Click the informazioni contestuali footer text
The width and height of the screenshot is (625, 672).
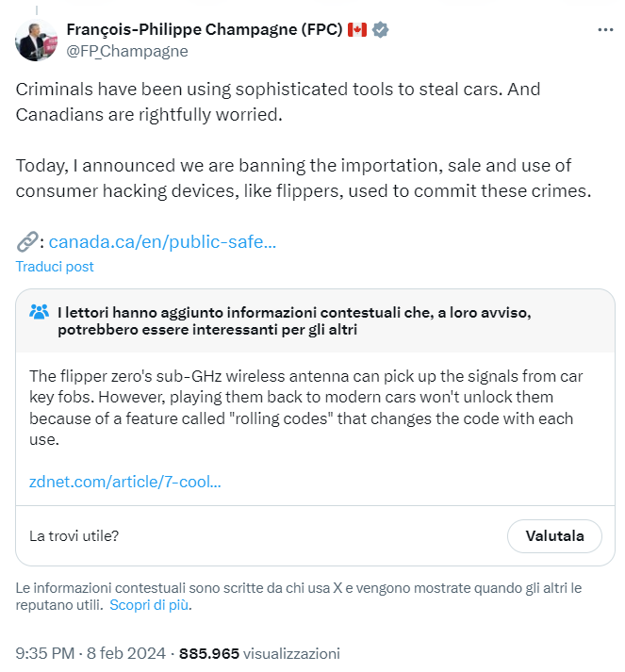click(298, 588)
